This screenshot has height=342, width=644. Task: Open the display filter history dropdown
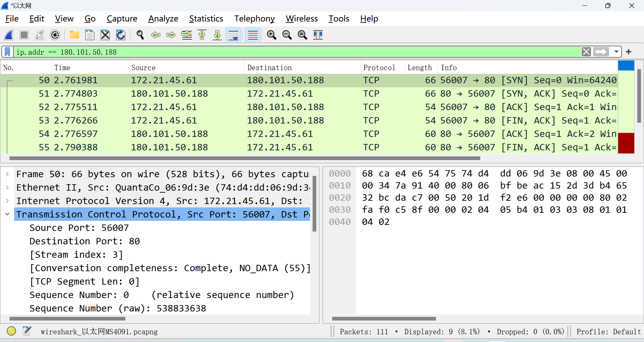(x=616, y=52)
